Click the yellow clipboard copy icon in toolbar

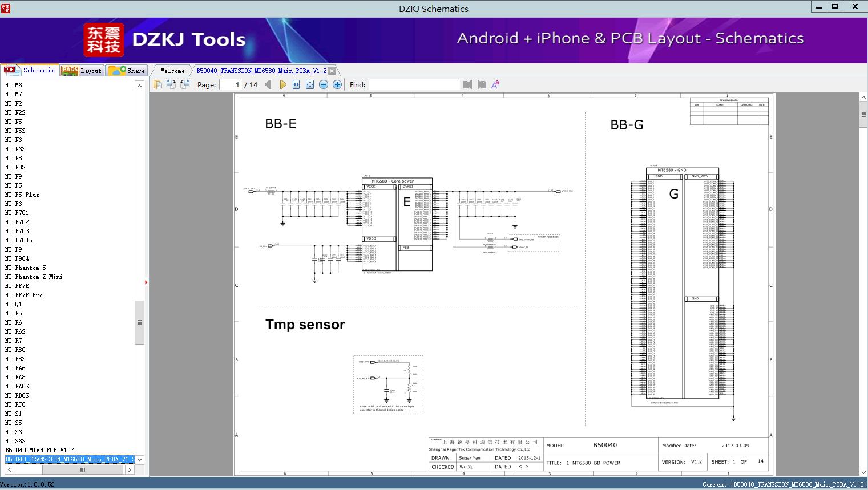click(x=157, y=84)
